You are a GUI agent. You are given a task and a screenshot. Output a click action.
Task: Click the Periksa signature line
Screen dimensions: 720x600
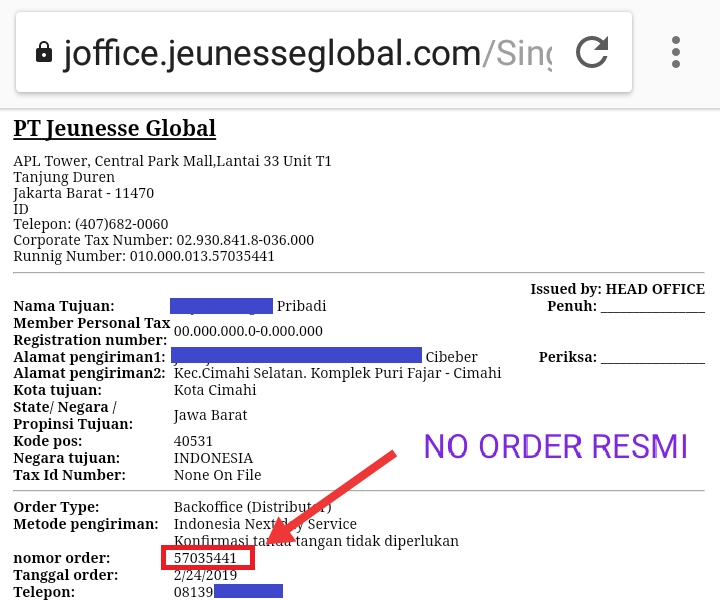point(652,359)
